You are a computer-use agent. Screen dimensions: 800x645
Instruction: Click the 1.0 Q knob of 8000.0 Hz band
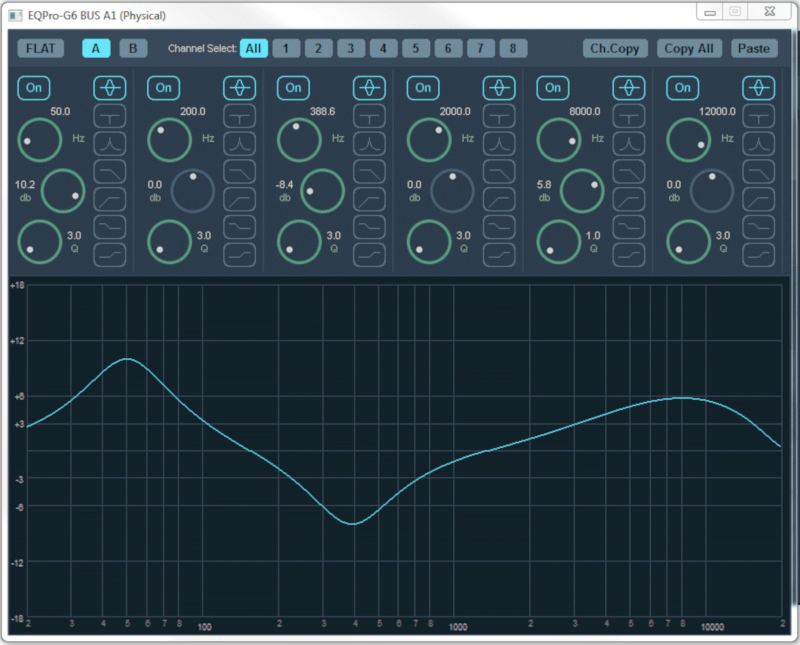coord(559,242)
